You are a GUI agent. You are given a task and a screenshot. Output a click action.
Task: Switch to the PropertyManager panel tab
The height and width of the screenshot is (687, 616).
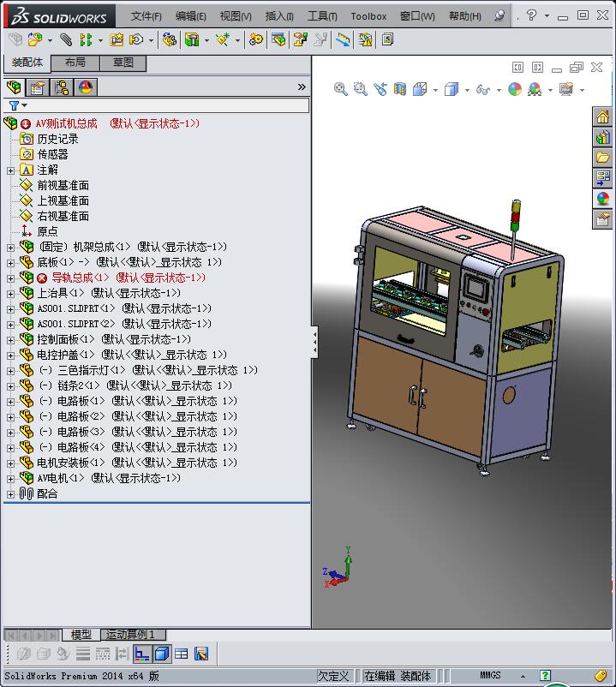pyautogui.click(x=38, y=87)
